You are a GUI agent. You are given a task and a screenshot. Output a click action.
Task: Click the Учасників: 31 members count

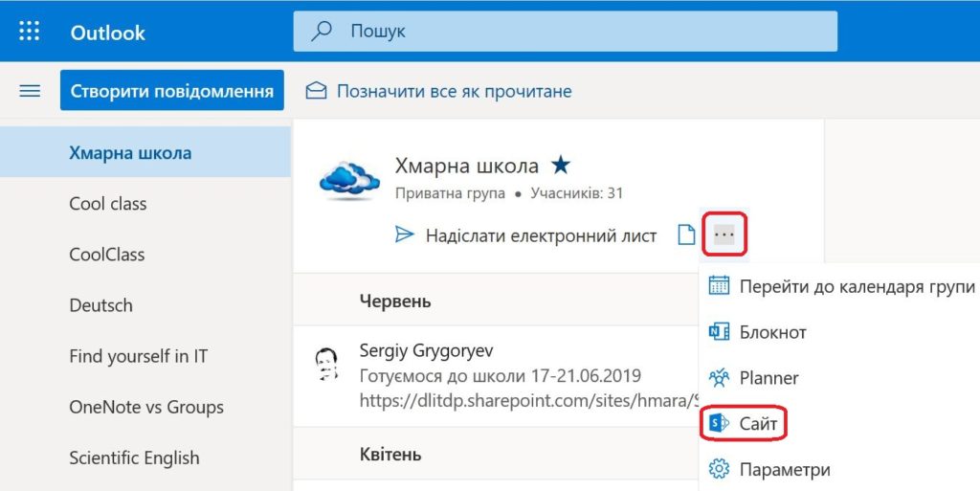576,193
